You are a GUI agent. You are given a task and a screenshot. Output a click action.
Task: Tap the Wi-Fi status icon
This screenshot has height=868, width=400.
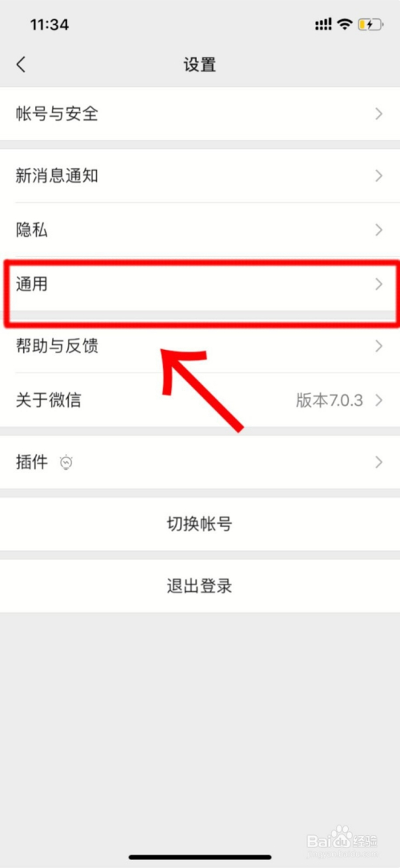(346, 24)
